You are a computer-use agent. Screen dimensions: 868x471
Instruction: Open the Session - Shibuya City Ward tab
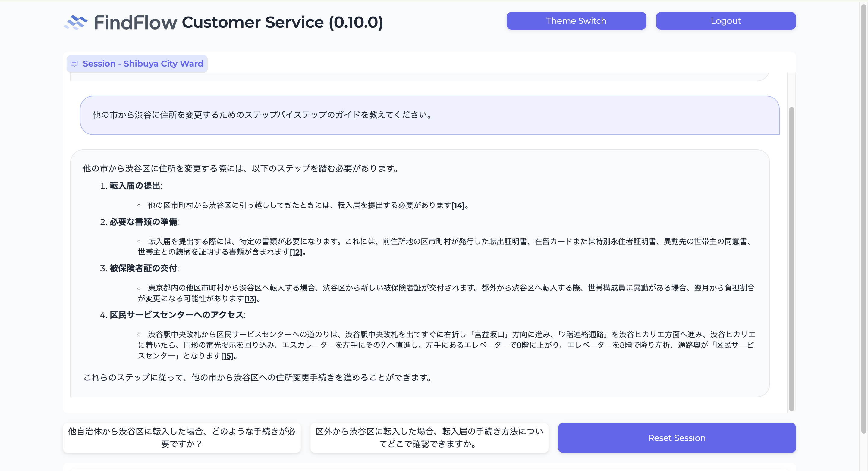(137, 64)
